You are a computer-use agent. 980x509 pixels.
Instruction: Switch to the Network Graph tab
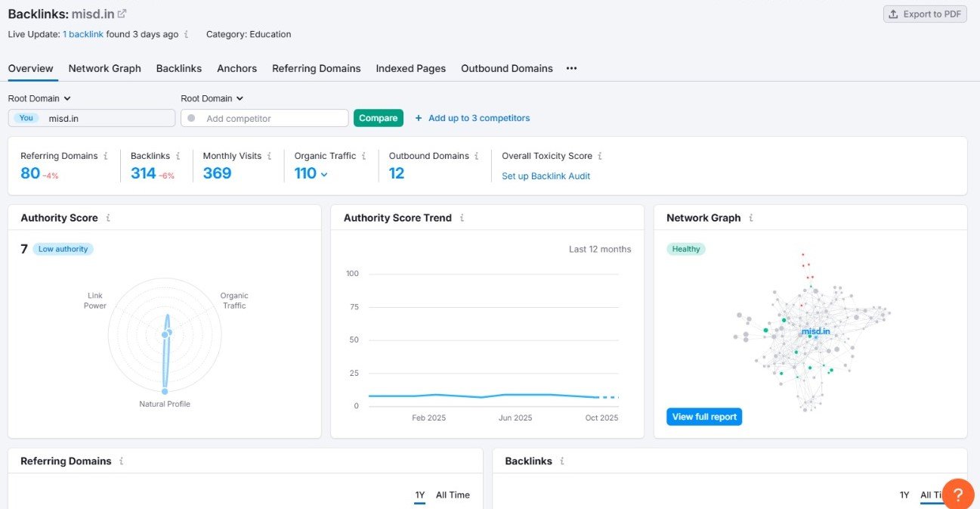104,68
